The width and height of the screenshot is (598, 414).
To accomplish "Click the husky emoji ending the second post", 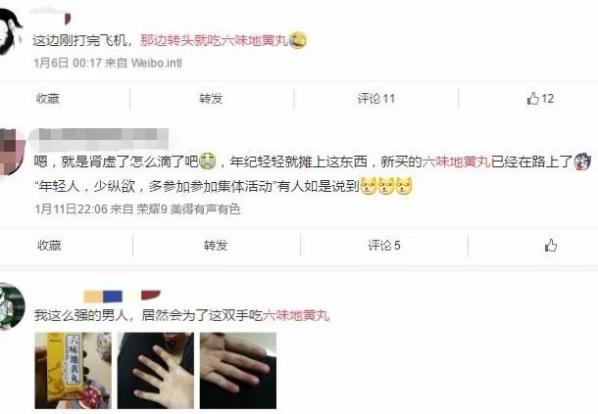I will point(582,162).
